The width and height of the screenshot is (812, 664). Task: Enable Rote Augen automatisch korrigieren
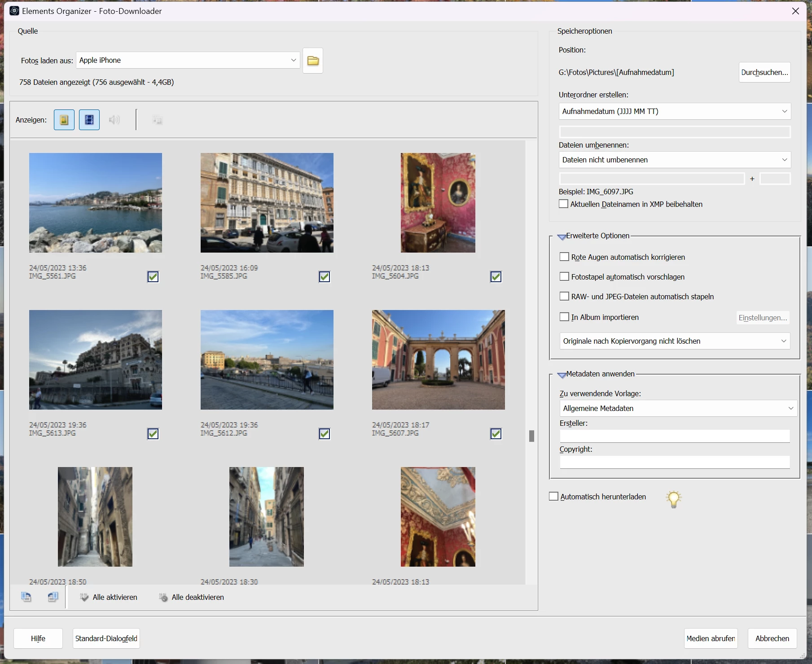pyautogui.click(x=564, y=257)
